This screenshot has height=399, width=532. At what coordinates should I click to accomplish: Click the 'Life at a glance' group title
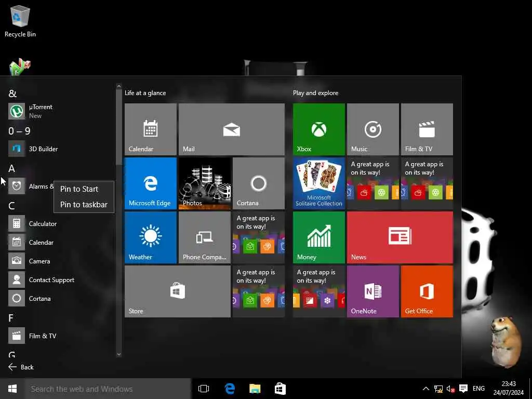(x=145, y=93)
